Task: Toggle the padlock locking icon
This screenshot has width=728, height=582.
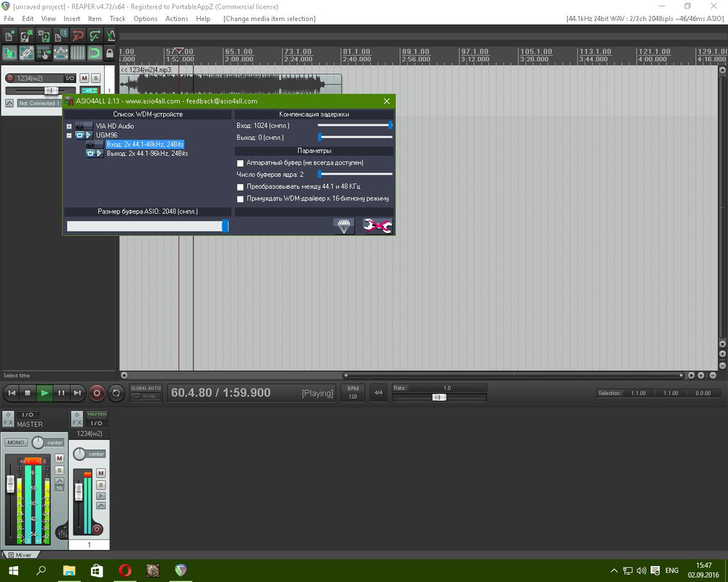Action: point(110,53)
